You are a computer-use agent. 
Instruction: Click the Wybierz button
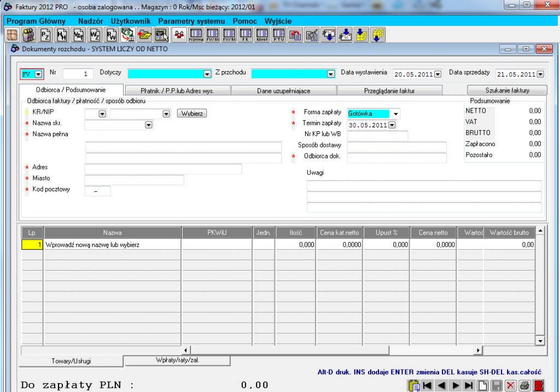tap(192, 114)
